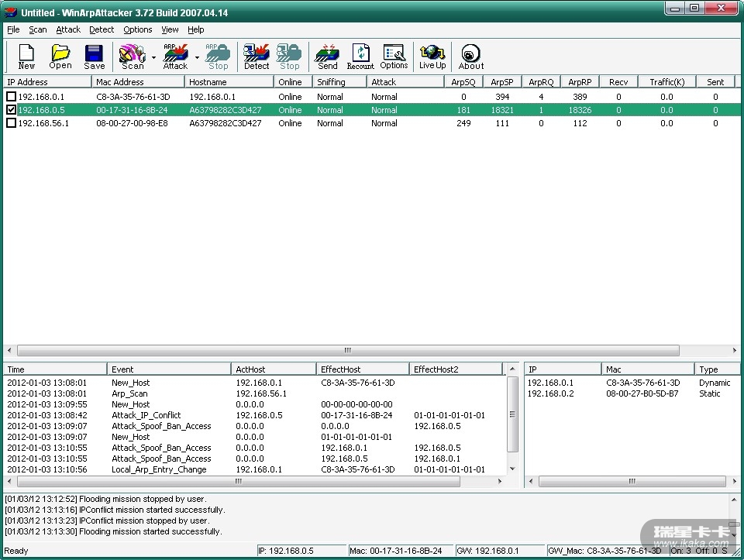Screen dimensions: 744x560
Task: Click the Save toolbar icon
Action: click(95, 56)
